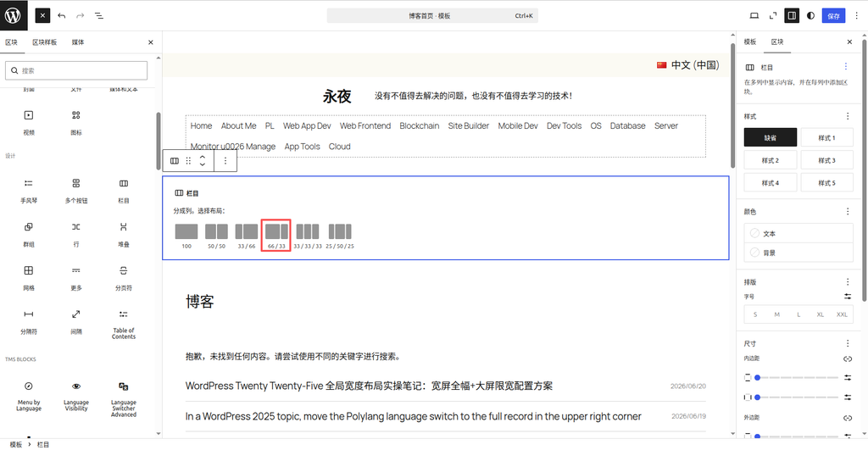
Task: Open the document overview list view
Action: (99, 15)
